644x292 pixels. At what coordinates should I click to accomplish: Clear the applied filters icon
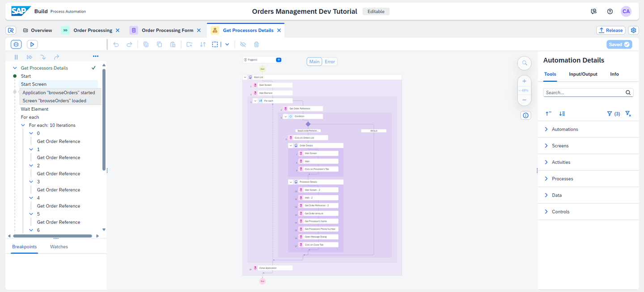pos(628,114)
